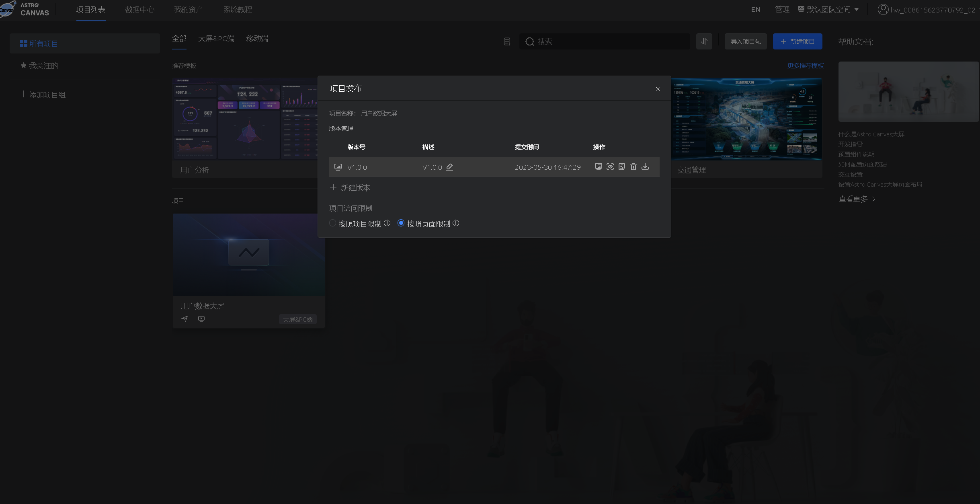Click the 新建项目 button

(797, 41)
